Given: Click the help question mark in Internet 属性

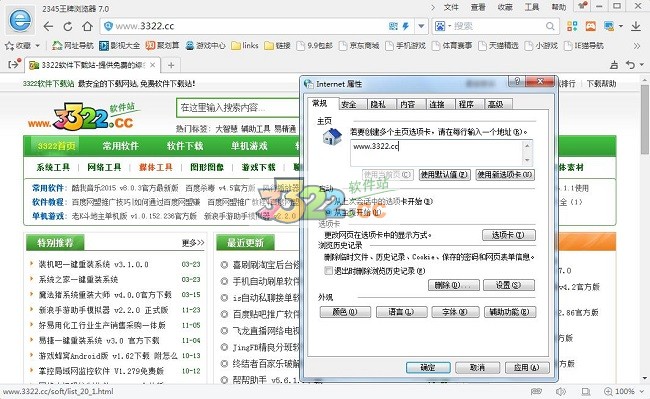Looking at the screenshot, I should click(517, 81).
